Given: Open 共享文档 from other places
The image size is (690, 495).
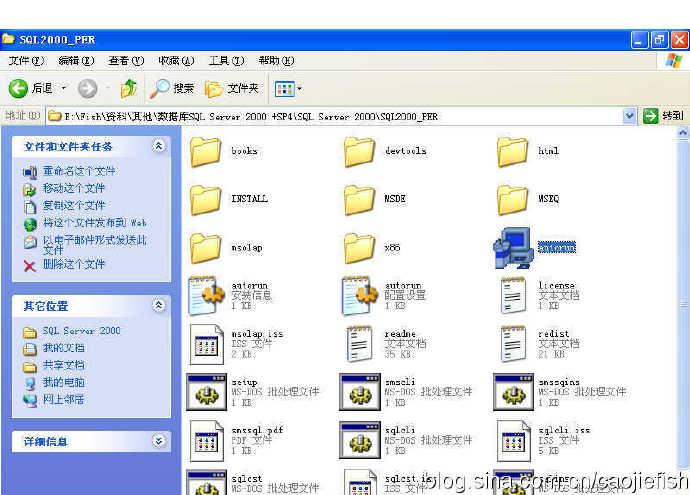Looking at the screenshot, I should tap(63, 365).
